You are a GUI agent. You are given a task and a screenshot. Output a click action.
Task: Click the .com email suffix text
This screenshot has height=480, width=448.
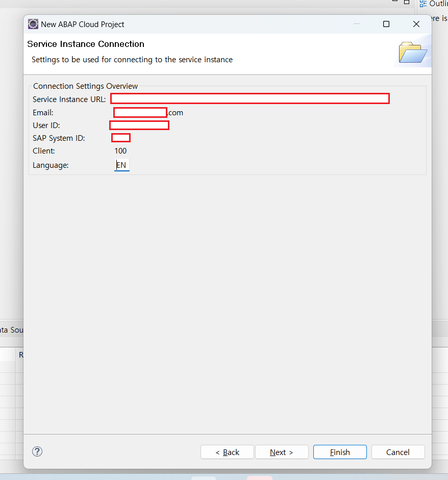[176, 113]
